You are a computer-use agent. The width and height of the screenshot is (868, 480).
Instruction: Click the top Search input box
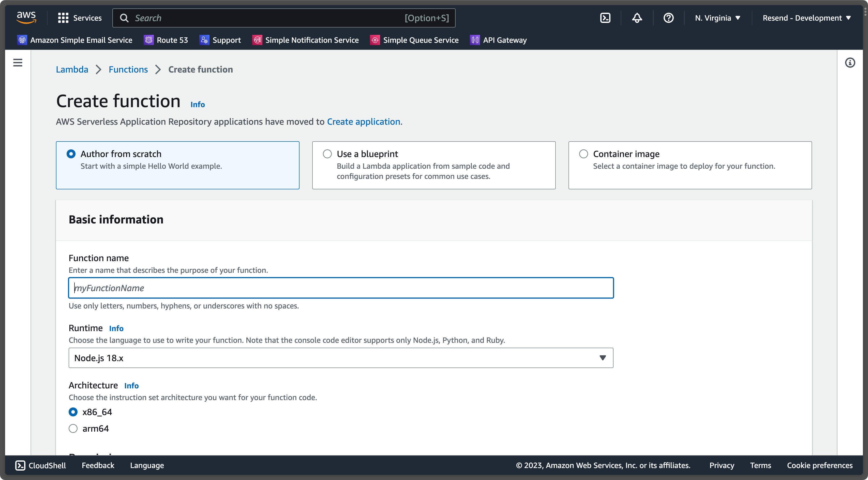[284, 18]
